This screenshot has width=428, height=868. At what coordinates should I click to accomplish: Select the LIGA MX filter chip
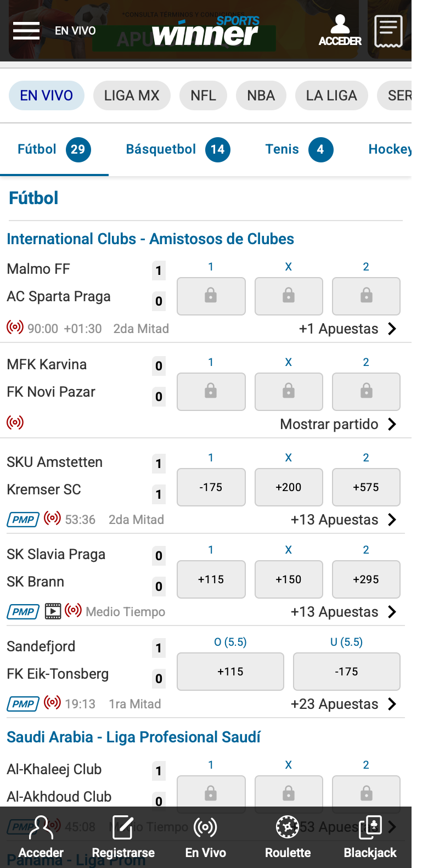tap(132, 95)
